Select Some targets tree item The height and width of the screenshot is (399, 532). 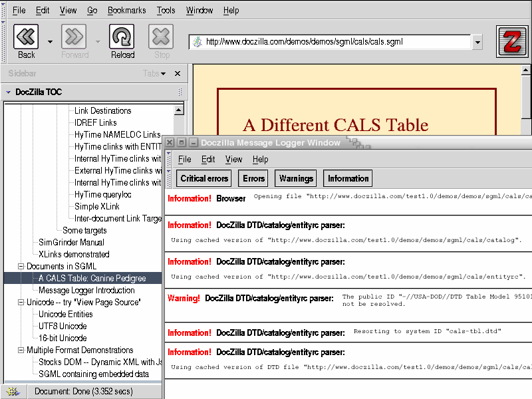(x=84, y=230)
